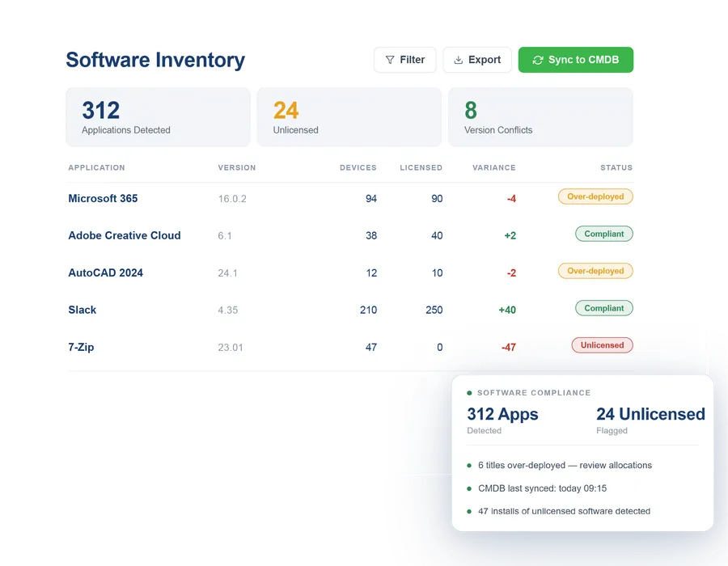Sort by the LICENSED column header

pos(421,167)
